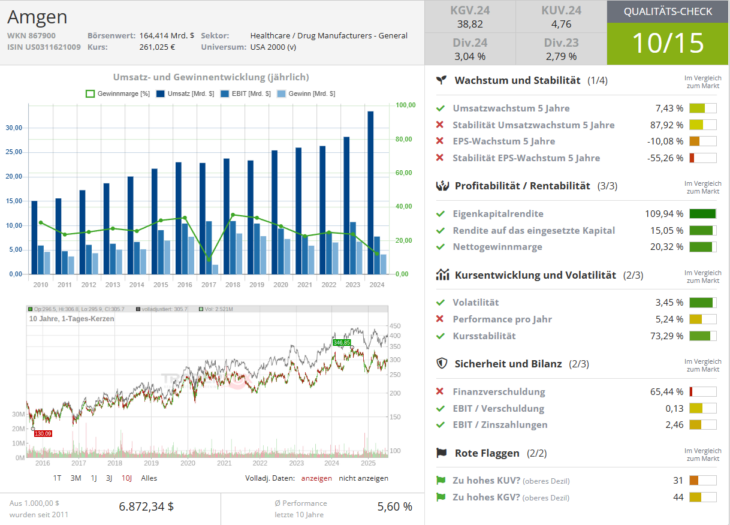Click green flag beside Zu hohes KUV?

[x=440, y=480]
